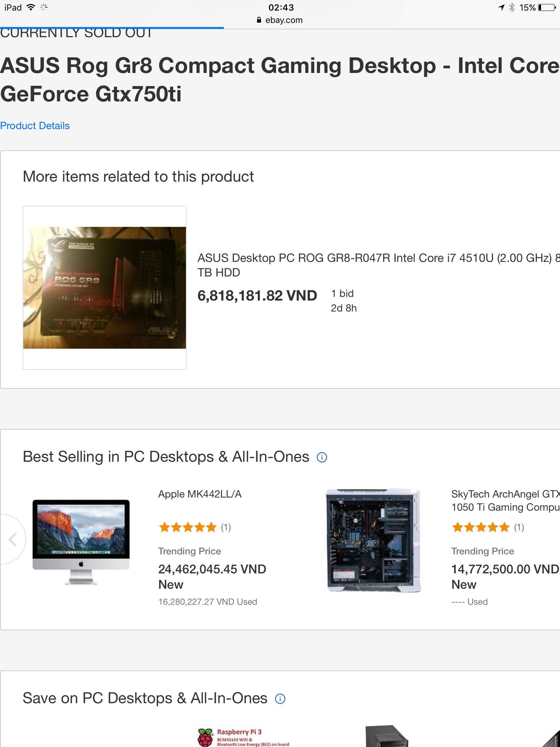This screenshot has height=747, width=560.
Task: Click the '1 bid' text
Action: (x=342, y=294)
